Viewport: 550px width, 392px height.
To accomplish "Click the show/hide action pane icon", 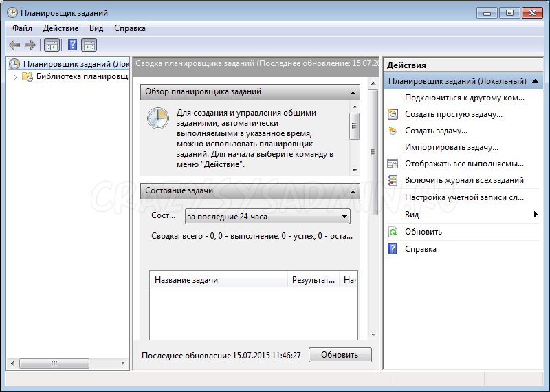I will pos(89,45).
